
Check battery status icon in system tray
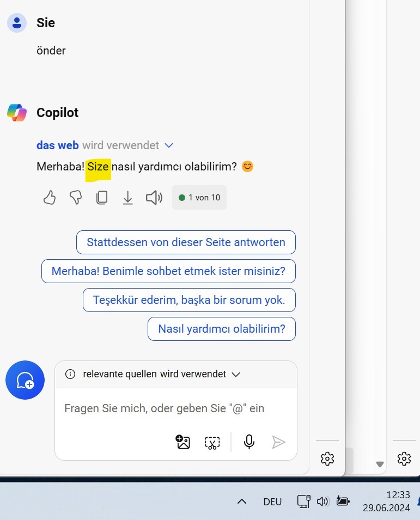[x=343, y=501]
